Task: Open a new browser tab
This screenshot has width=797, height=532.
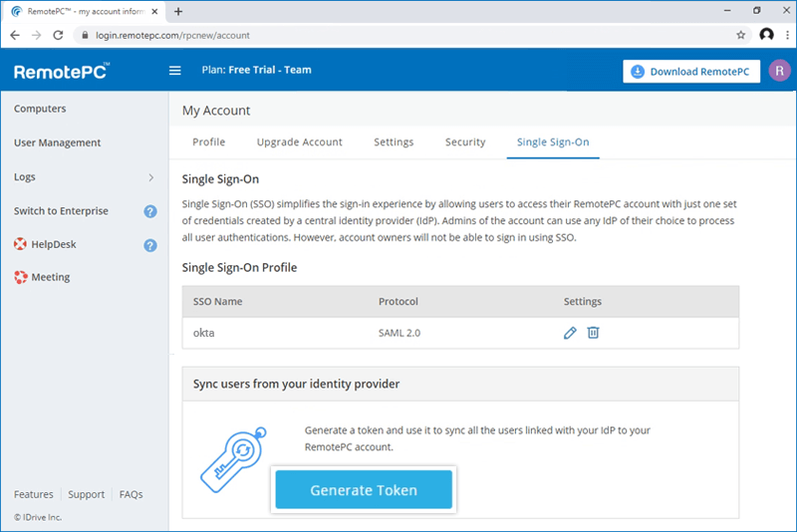Action: point(178,11)
